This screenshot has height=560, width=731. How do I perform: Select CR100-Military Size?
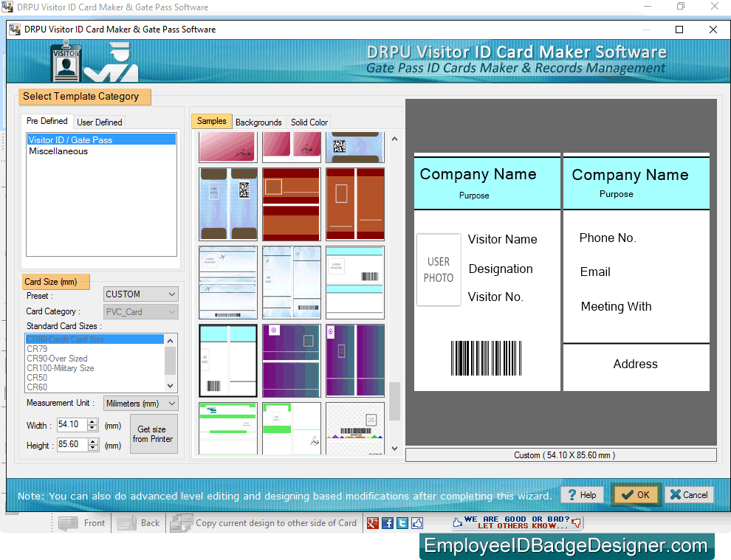click(95, 368)
